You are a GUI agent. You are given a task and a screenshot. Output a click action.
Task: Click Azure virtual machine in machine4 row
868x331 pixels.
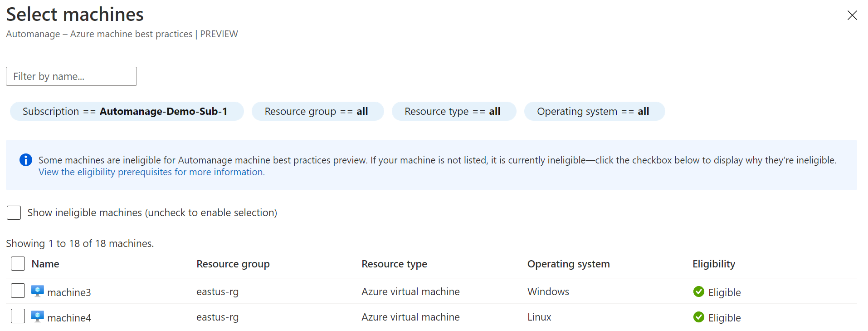(410, 317)
